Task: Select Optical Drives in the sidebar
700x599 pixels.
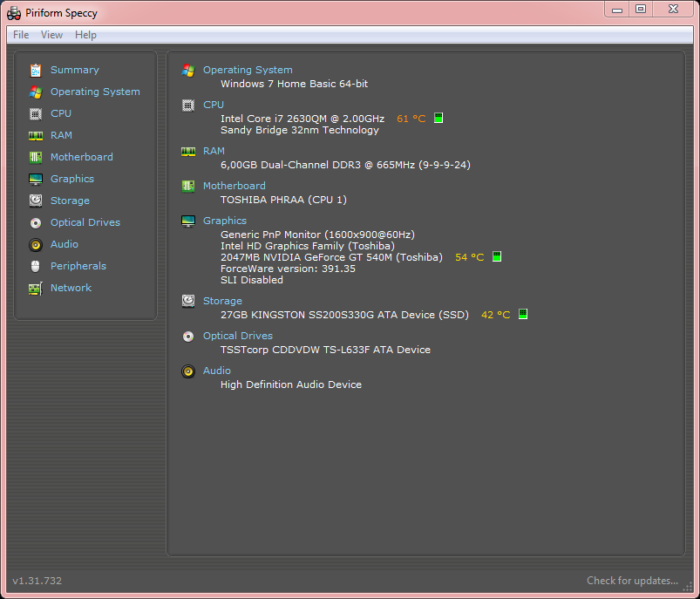Action: point(85,222)
